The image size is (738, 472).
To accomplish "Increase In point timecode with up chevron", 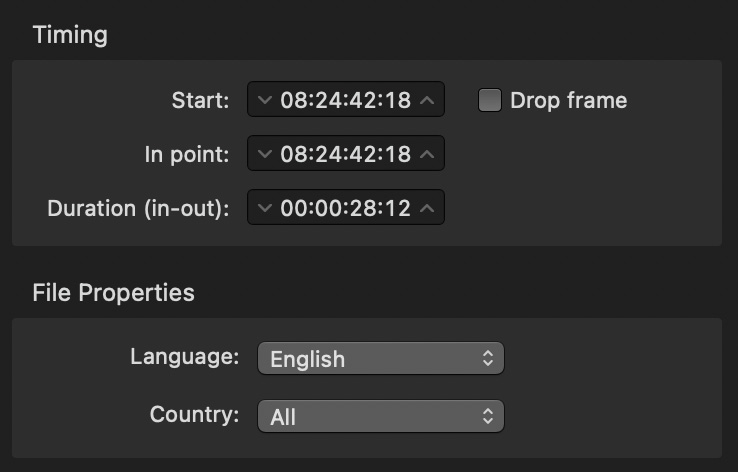I will (427, 154).
